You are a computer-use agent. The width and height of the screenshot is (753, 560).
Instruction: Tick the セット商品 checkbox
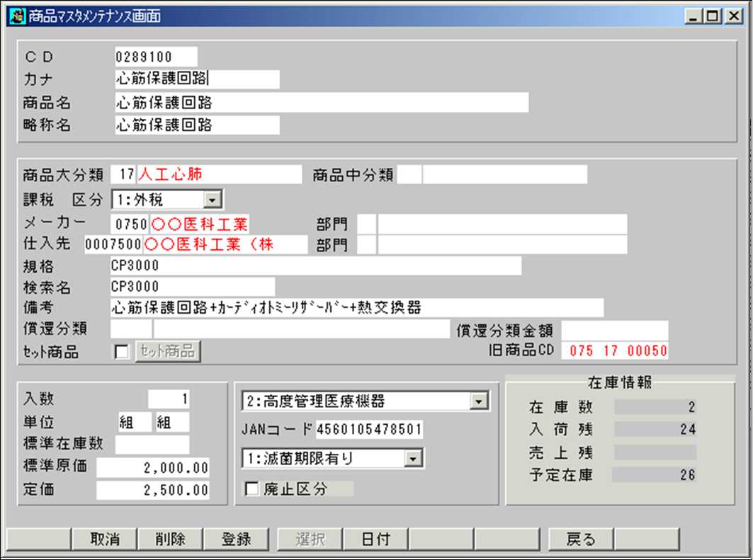[122, 352]
